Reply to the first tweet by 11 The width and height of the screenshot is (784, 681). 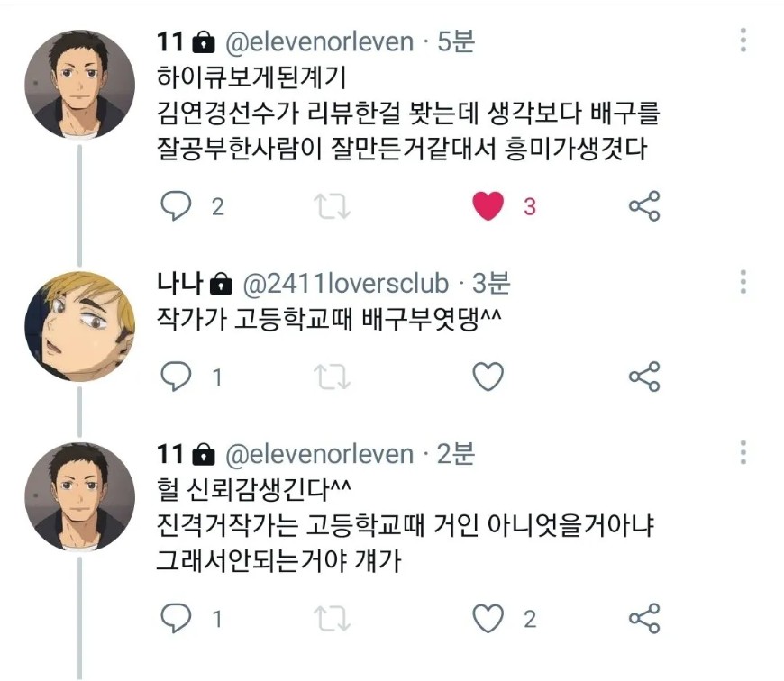[177, 206]
